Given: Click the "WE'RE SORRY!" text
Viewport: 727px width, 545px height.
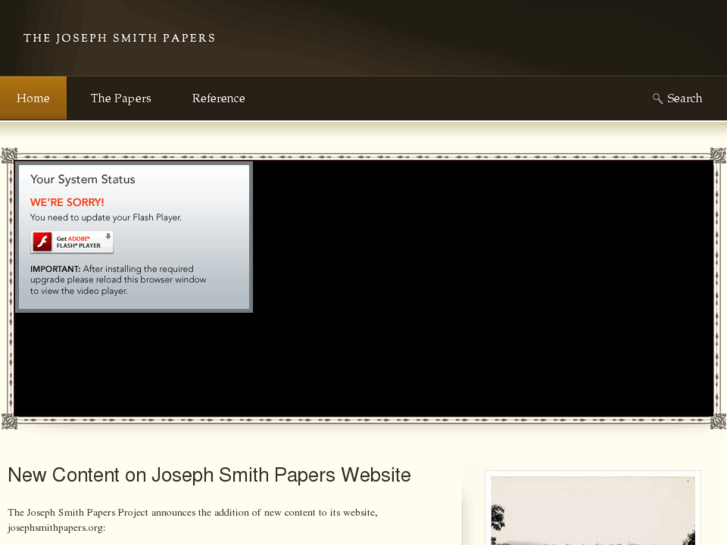Looking at the screenshot, I should pyautogui.click(x=67, y=202).
